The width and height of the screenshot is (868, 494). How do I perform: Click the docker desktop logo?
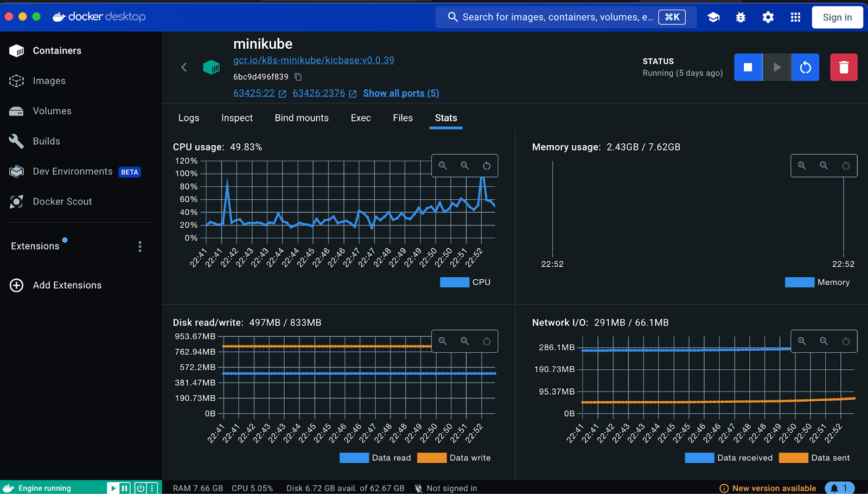(99, 17)
